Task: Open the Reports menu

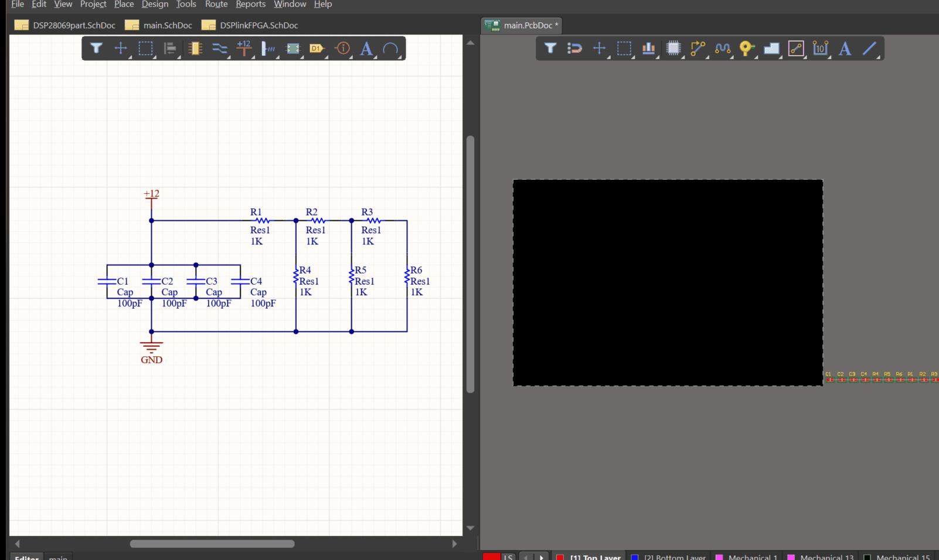Action: pyautogui.click(x=250, y=5)
